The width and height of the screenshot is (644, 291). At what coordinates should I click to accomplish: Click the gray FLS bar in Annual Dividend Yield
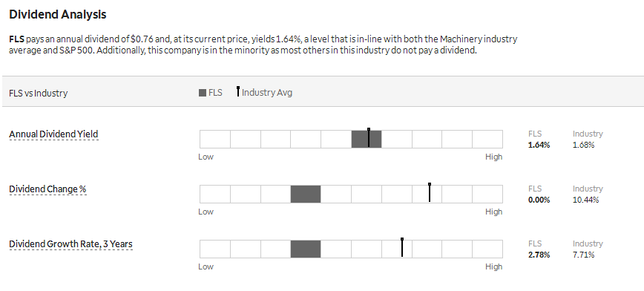click(367, 139)
